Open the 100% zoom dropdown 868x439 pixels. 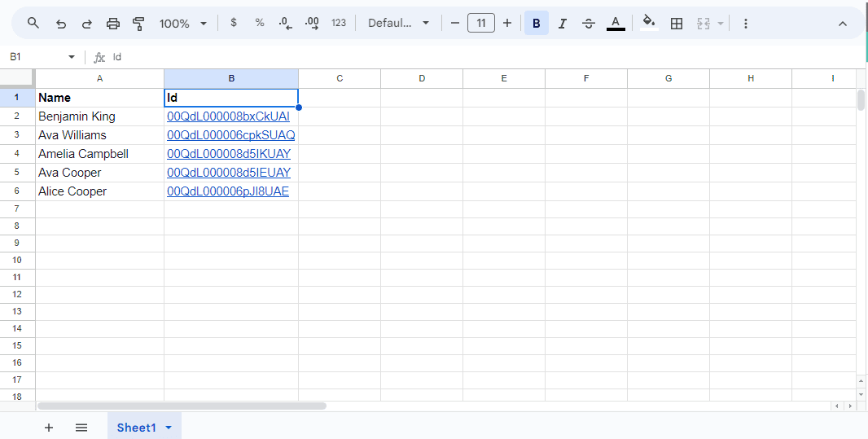pos(182,24)
